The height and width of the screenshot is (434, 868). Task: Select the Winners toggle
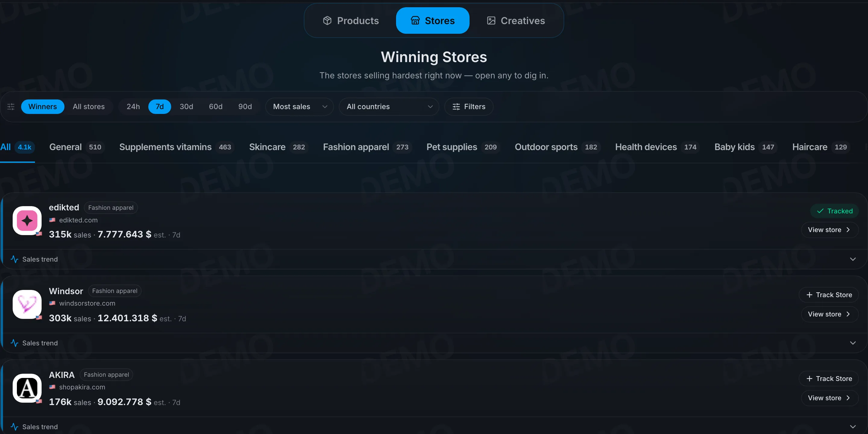42,106
